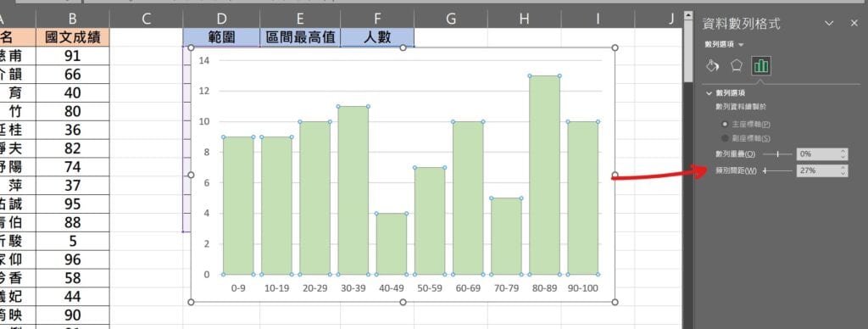
Task: Click scrollbar up arrow of worksheet
Action: (688, 16)
